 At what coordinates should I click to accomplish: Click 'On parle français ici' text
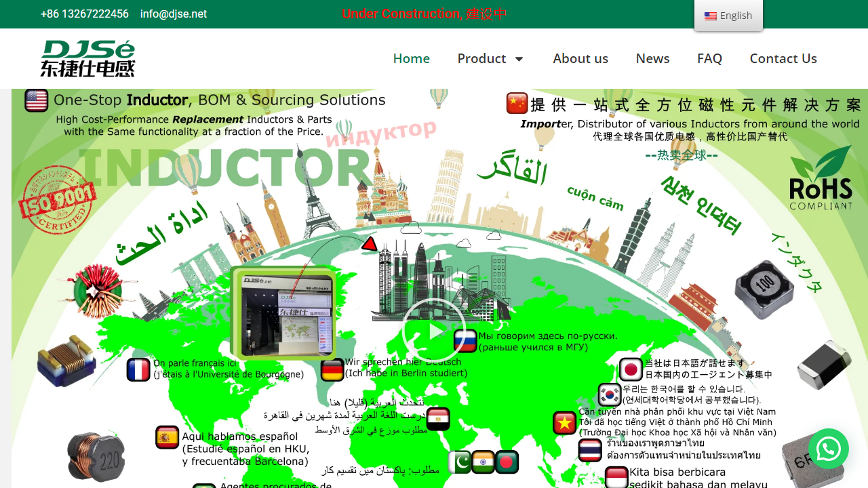click(195, 364)
